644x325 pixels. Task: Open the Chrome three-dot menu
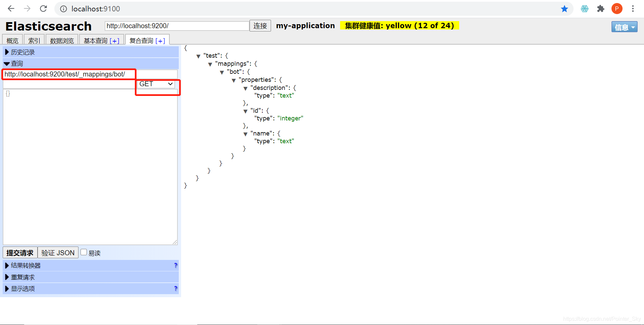click(x=633, y=9)
